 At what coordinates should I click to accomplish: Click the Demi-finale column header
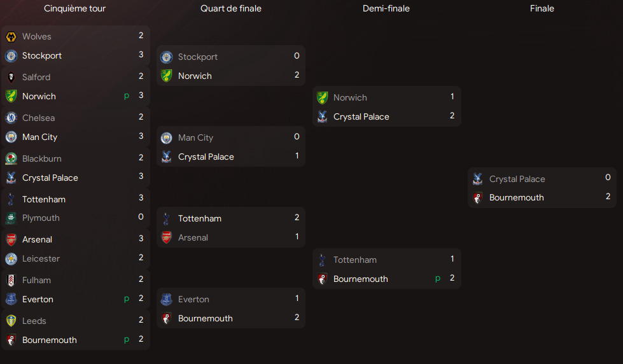click(x=386, y=8)
